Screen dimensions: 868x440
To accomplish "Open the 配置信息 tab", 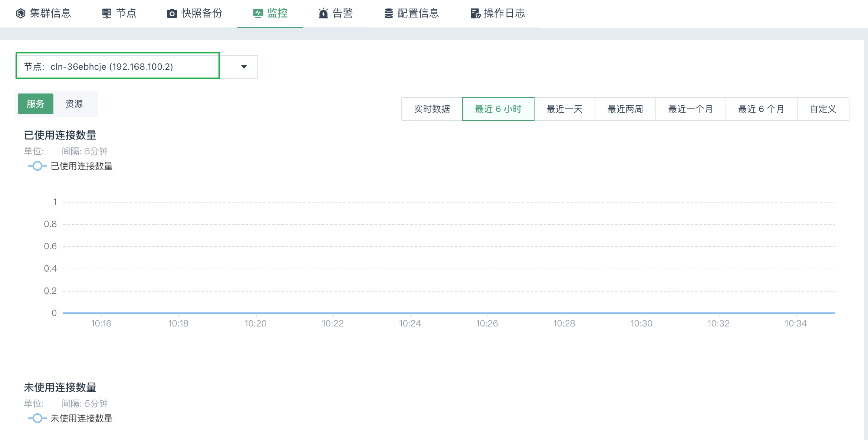I will click(x=411, y=13).
